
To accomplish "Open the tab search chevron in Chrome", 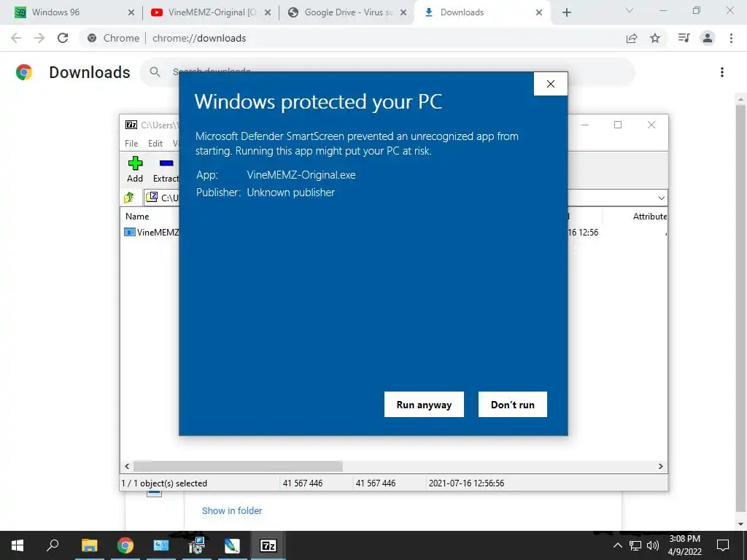I will (629, 10).
